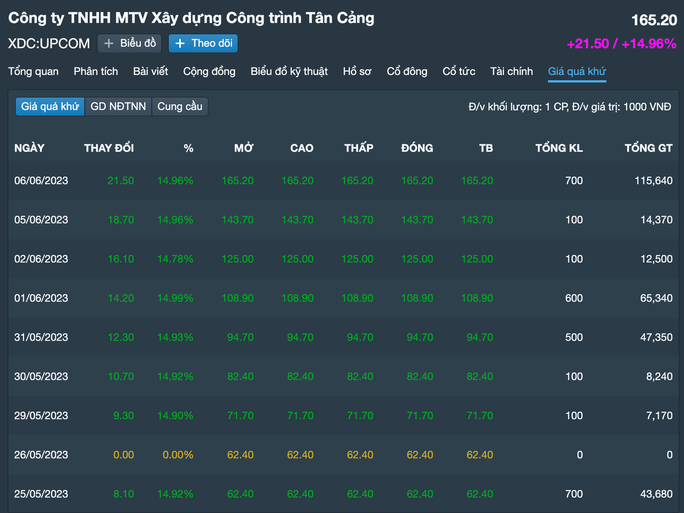Click the 18.70 change value
The height and width of the screenshot is (513, 684).
pyautogui.click(x=121, y=220)
